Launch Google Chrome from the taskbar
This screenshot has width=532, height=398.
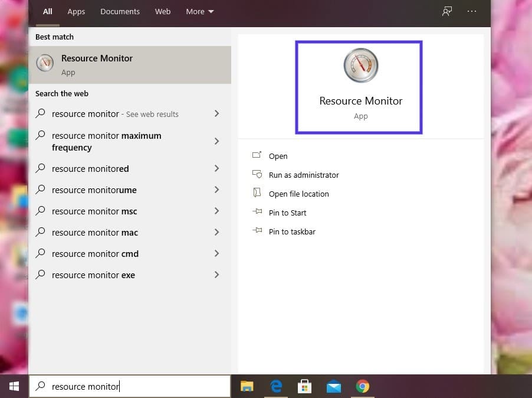pyautogui.click(x=363, y=386)
